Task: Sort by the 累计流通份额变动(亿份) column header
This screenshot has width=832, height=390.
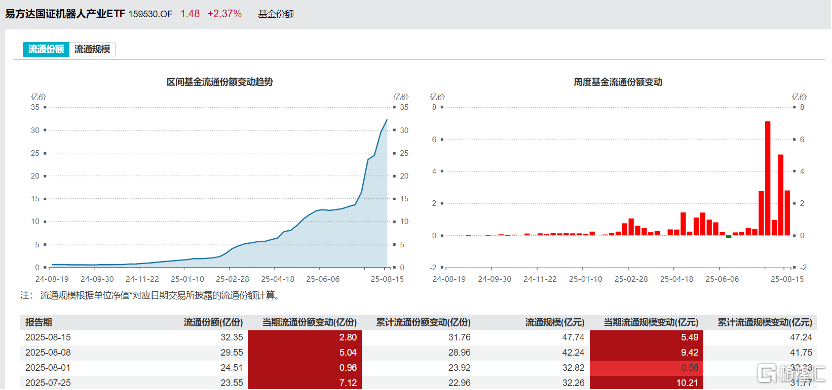Action: pyautogui.click(x=423, y=322)
